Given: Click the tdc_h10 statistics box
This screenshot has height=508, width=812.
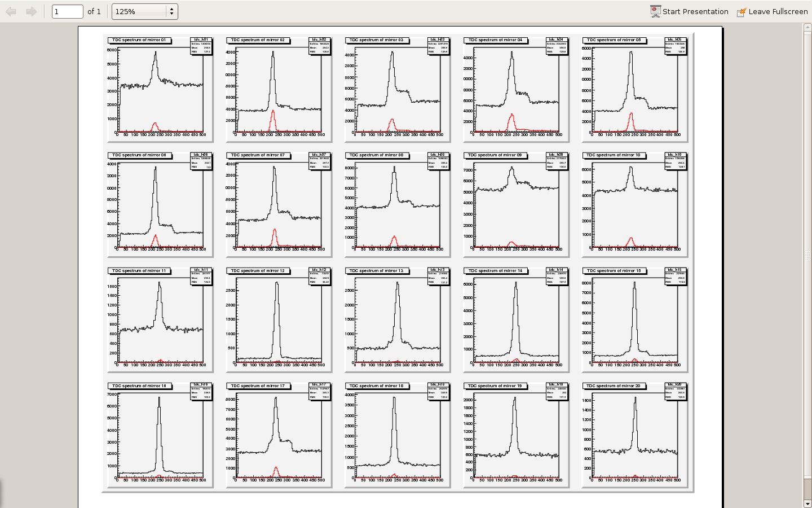Looking at the screenshot, I should click(676, 161).
